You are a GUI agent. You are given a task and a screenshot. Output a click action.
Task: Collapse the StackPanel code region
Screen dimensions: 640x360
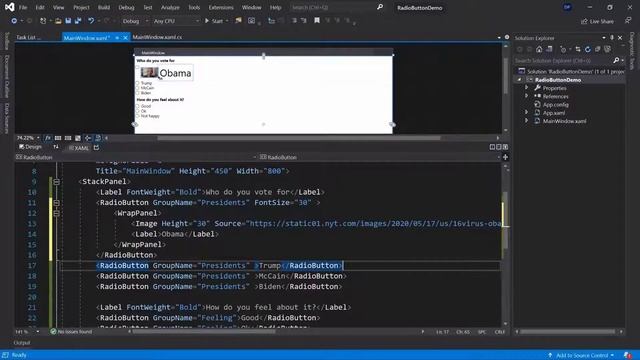click(57, 182)
